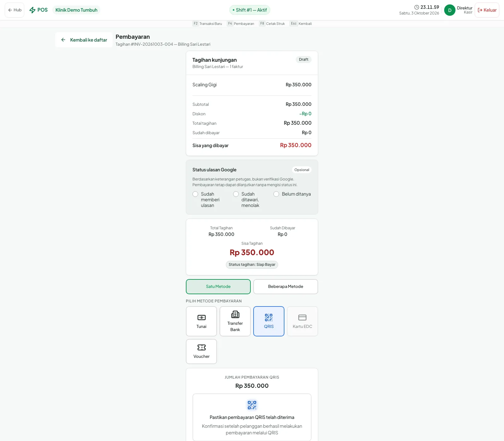
Task: Click the Esc Kembali shortcut
Action: pos(301,24)
